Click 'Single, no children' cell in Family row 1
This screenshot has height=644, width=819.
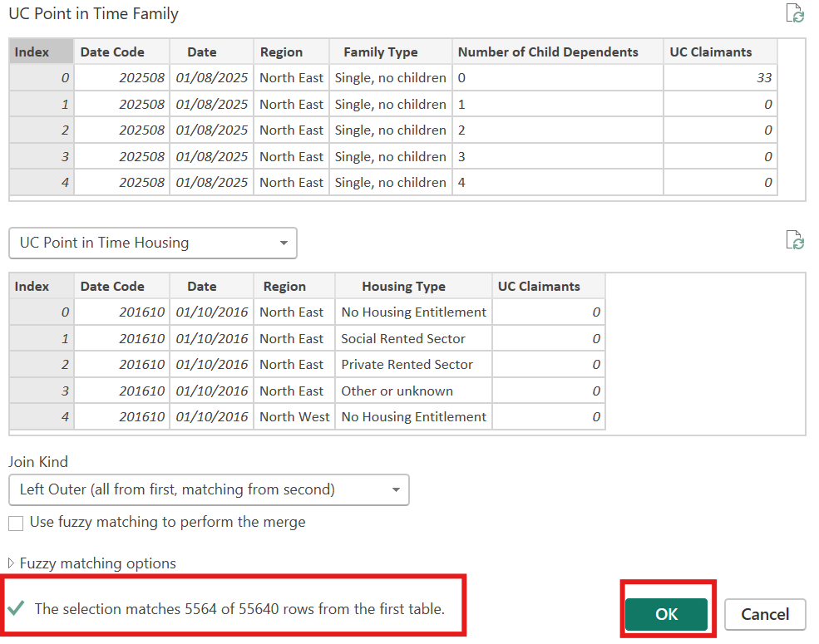(391, 104)
